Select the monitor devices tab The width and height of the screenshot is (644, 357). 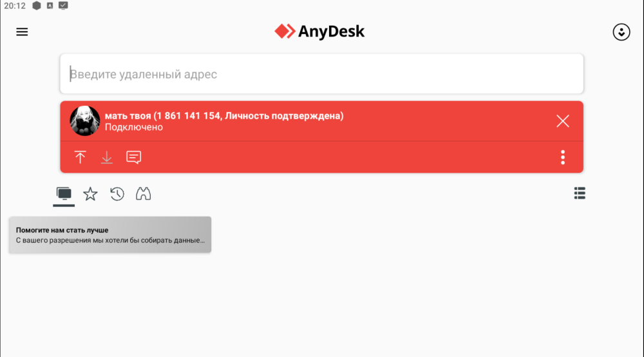pyautogui.click(x=64, y=194)
